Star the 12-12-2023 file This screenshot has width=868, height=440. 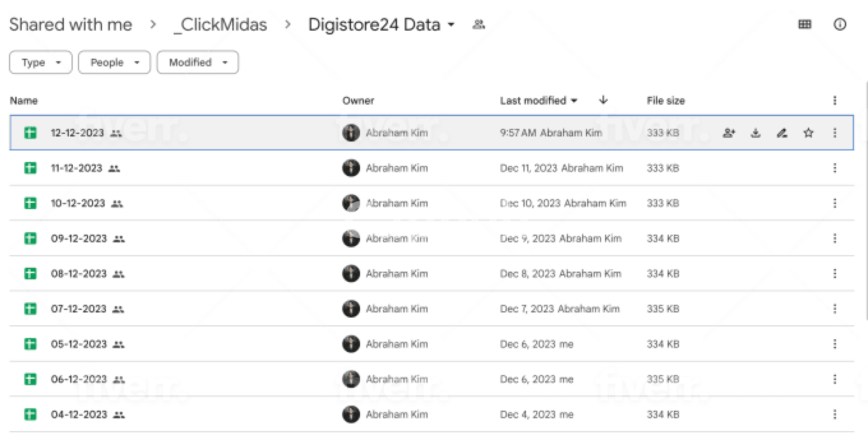coord(808,133)
